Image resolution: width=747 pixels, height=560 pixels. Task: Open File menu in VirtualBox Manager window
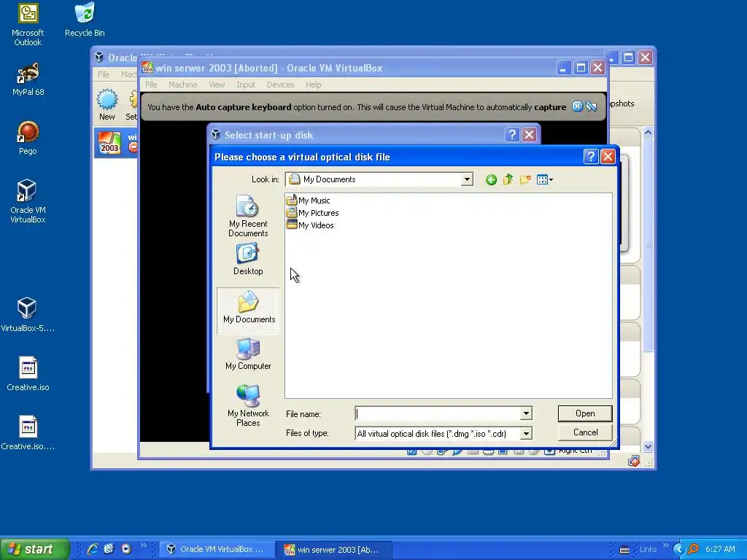coord(104,74)
